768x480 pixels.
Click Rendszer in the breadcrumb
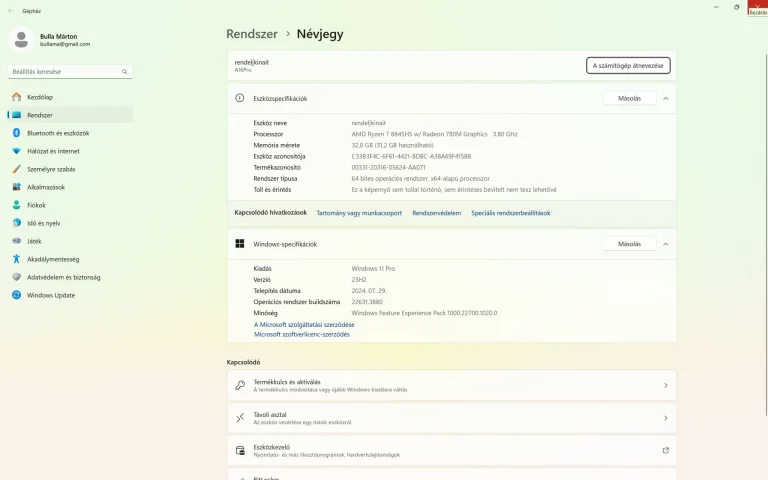click(252, 34)
